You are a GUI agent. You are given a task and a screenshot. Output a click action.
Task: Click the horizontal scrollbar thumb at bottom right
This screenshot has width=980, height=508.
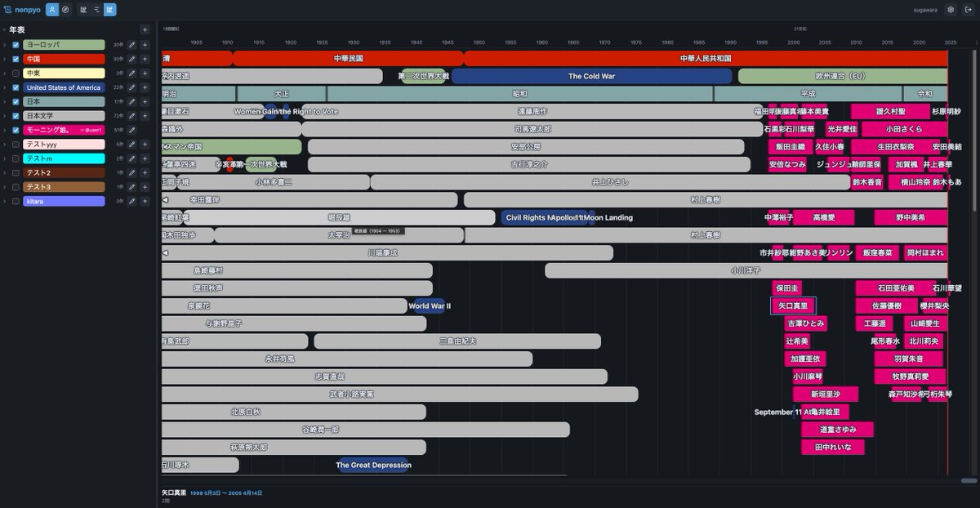point(969,480)
